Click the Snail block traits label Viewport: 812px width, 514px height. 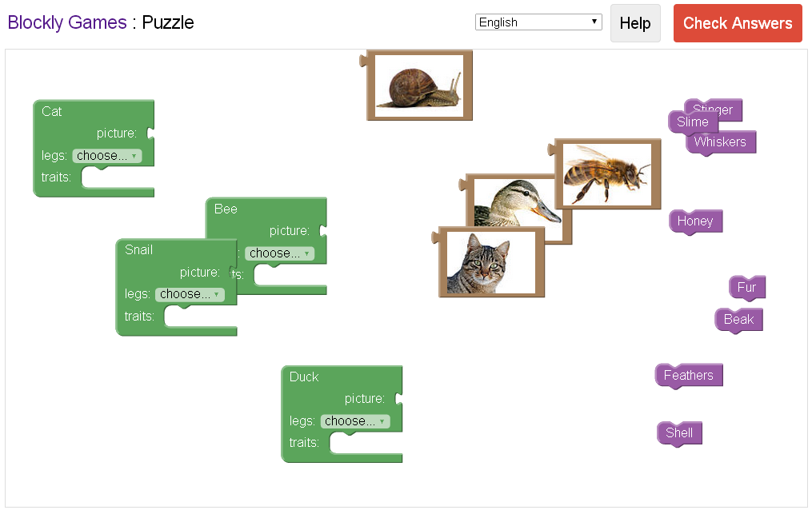[139, 317]
